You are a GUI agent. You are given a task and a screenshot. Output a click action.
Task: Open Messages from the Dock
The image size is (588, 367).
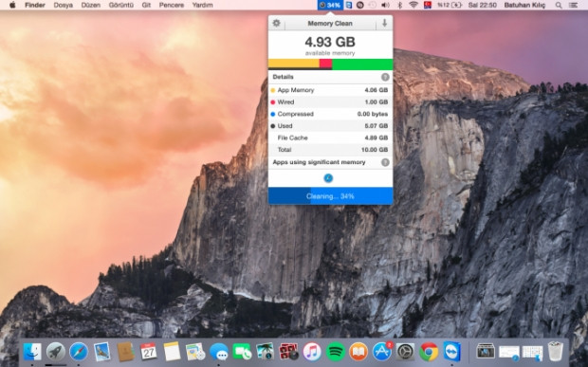point(219,352)
